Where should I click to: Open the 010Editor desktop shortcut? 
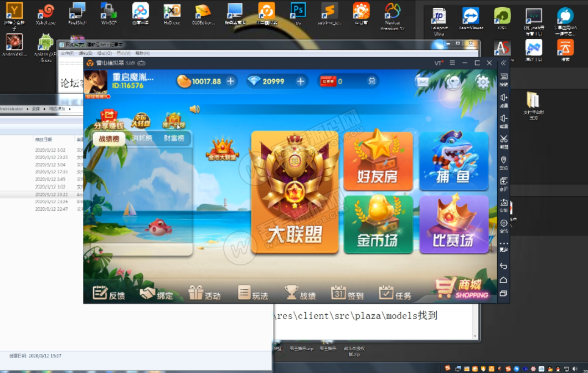(x=203, y=13)
